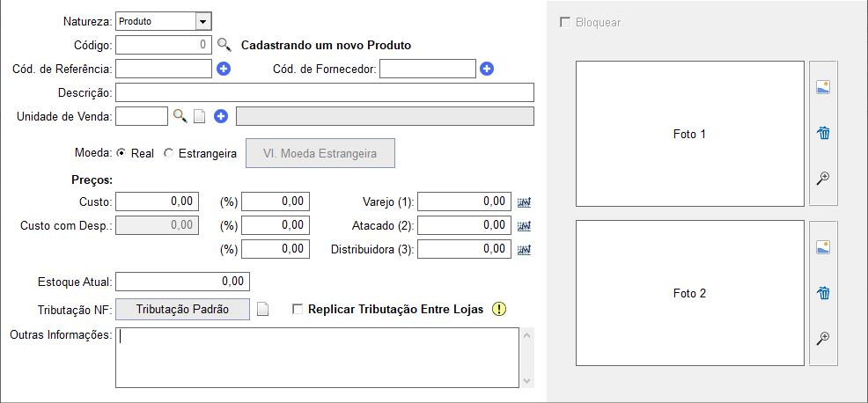The image size is (868, 403).
Task: Search product code with magnifier icon
Action: 224,45
